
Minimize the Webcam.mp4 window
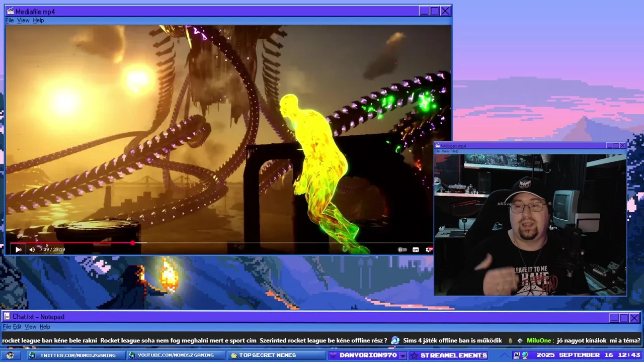tap(609, 146)
